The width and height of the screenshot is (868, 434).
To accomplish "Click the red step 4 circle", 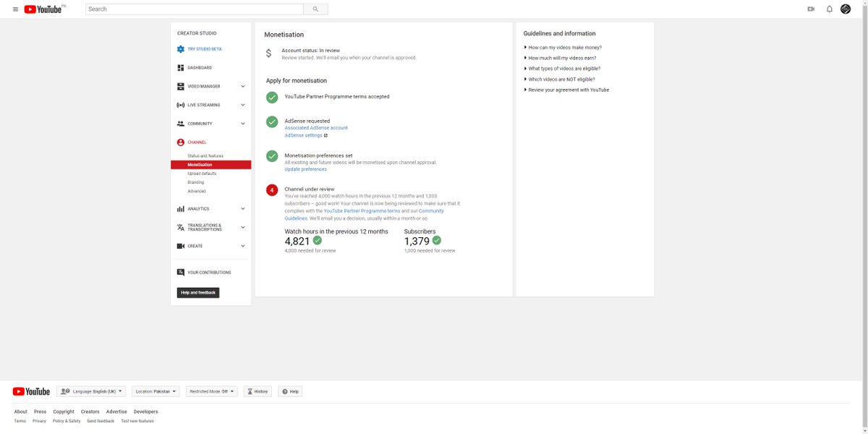I will (272, 190).
